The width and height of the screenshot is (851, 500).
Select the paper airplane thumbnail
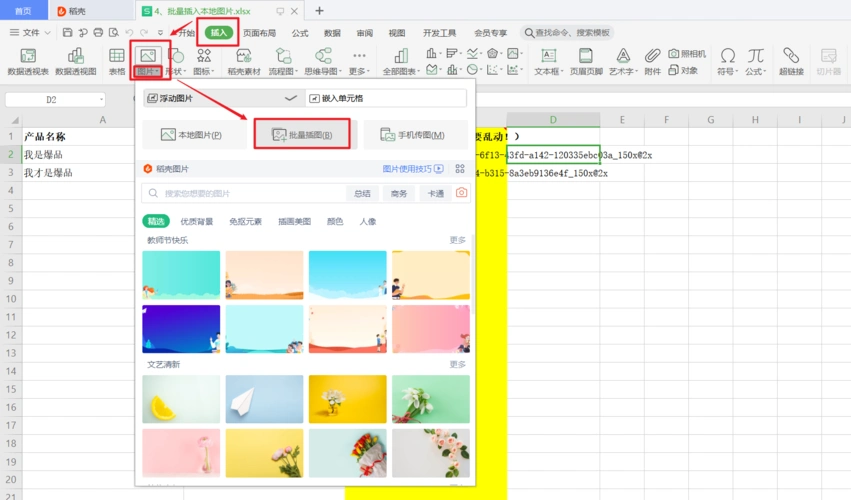[x=264, y=399]
